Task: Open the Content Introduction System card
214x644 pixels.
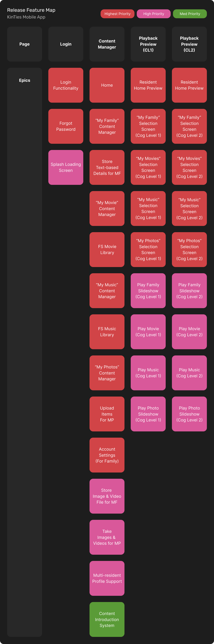Action: pyautogui.click(x=107, y=619)
